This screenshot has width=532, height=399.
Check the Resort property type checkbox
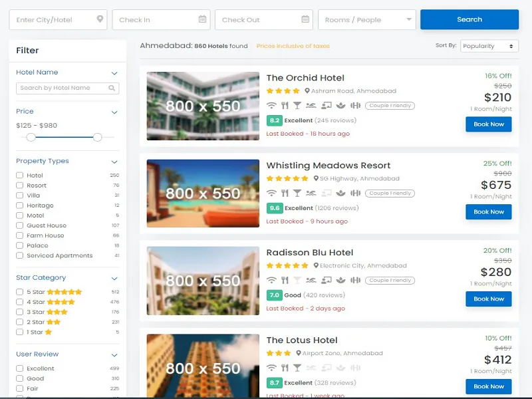(x=20, y=186)
